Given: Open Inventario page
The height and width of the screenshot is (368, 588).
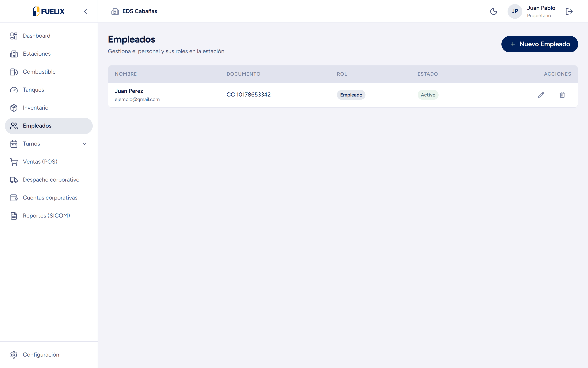Looking at the screenshot, I should (x=49, y=108).
